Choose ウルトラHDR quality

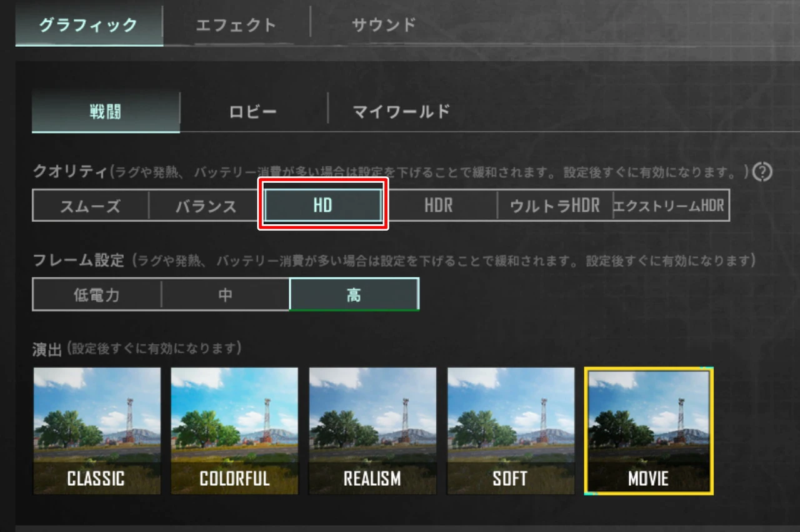coord(555,205)
